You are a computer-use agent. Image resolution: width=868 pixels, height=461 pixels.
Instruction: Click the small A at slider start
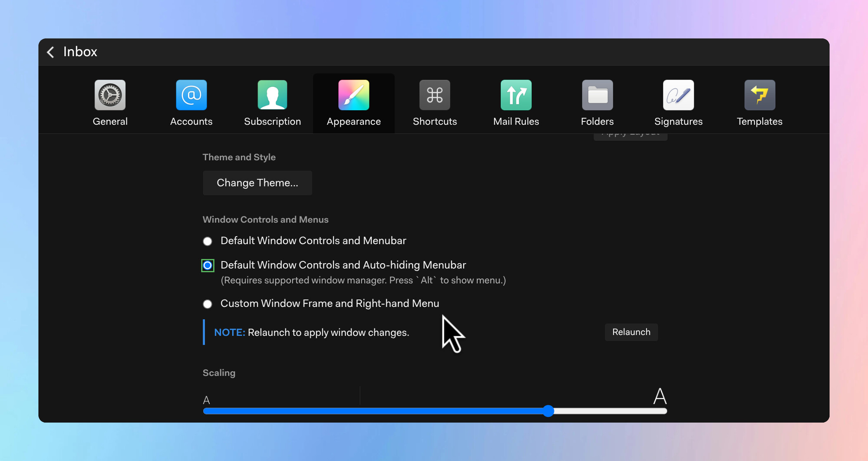tap(207, 400)
